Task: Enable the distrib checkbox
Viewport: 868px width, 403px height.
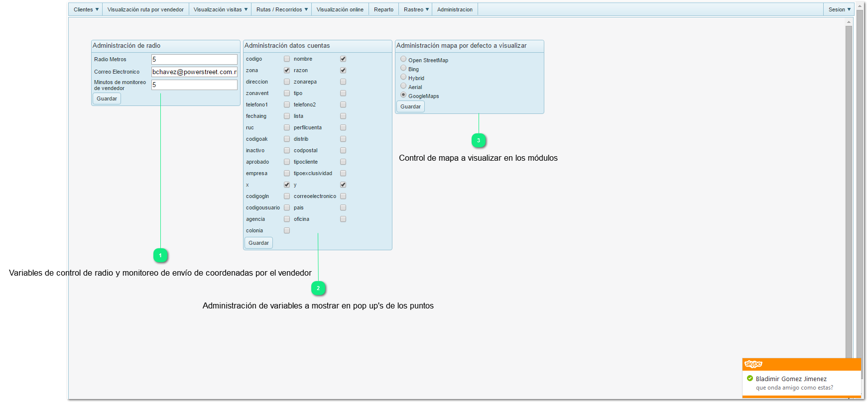Action: (x=343, y=139)
